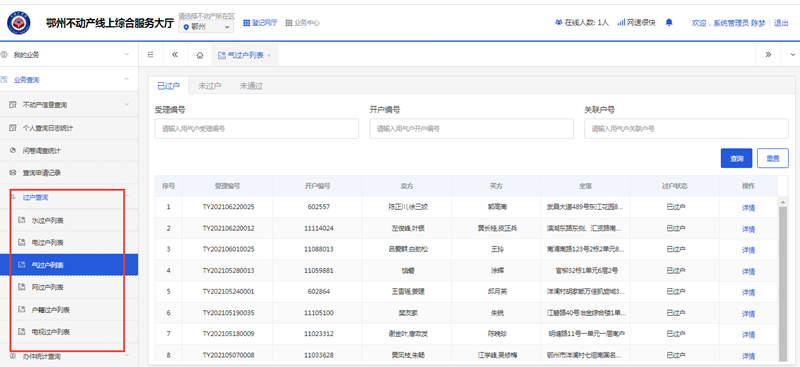Open 登记网厅 in the top navigation
Viewport: 800px width, 367px height.
(x=260, y=22)
